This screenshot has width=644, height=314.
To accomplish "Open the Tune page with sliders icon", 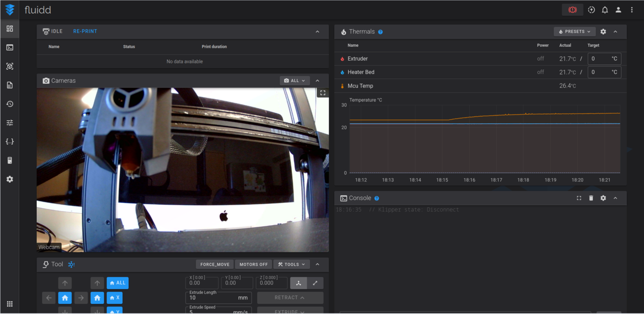I will pyautogui.click(x=10, y=123).
